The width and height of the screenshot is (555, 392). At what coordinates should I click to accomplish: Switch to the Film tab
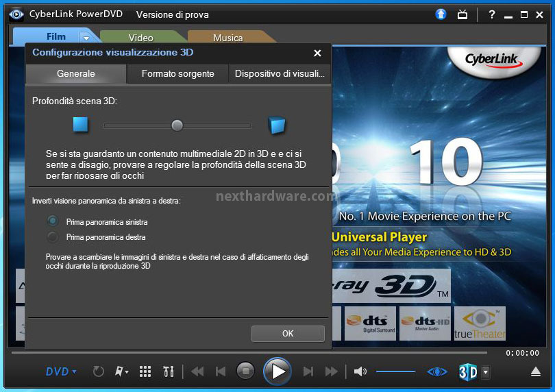[56, 37]
